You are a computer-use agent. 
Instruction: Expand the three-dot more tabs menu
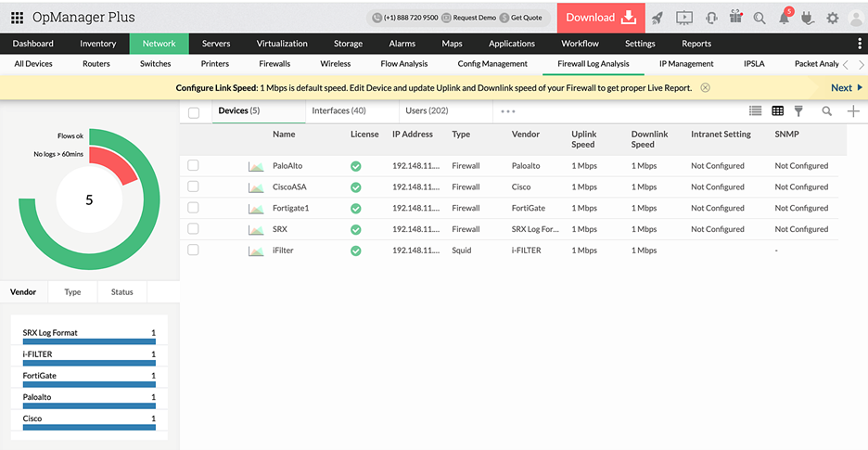(507, 111)
